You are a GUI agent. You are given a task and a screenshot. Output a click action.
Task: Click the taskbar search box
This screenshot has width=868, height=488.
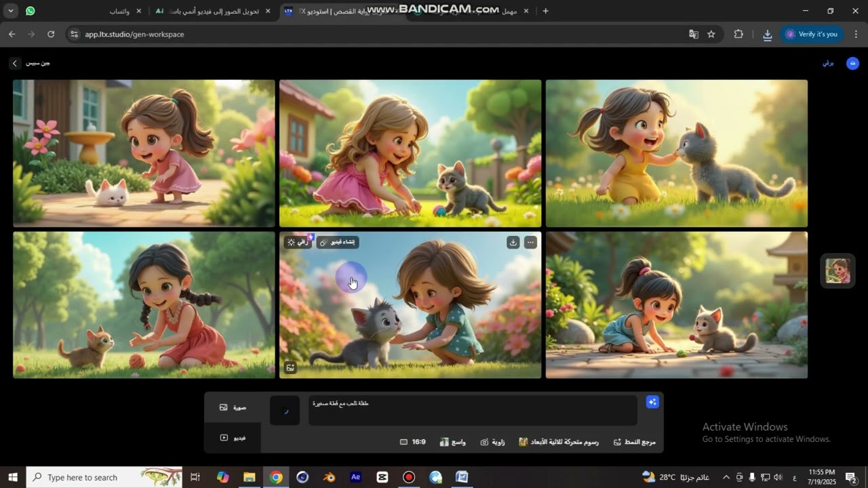[x=104, y=477]
